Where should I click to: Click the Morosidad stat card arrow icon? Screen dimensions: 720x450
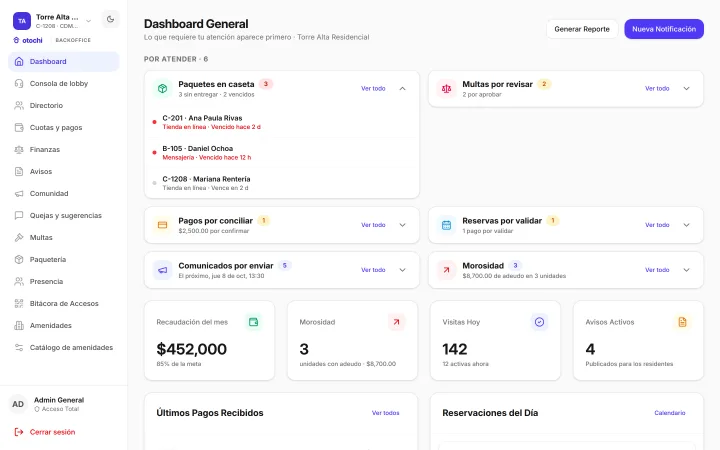pyautogui.click(x=396, y=322)
